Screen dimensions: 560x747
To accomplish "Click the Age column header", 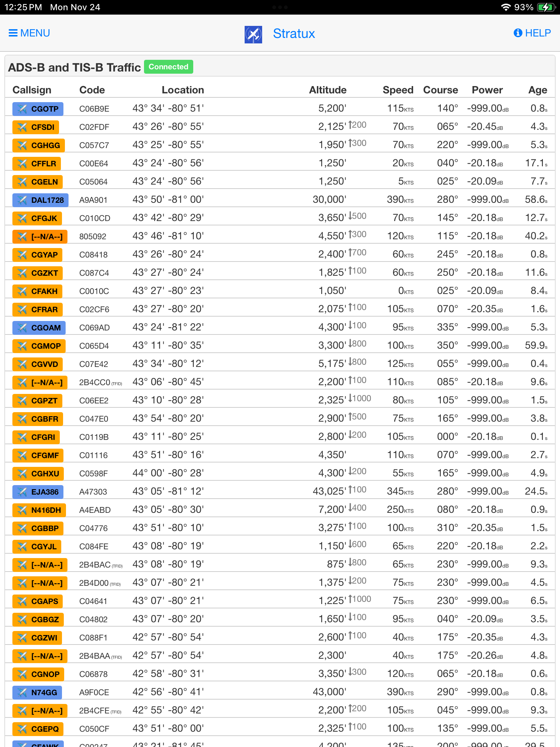I will (x=537, y=90).
